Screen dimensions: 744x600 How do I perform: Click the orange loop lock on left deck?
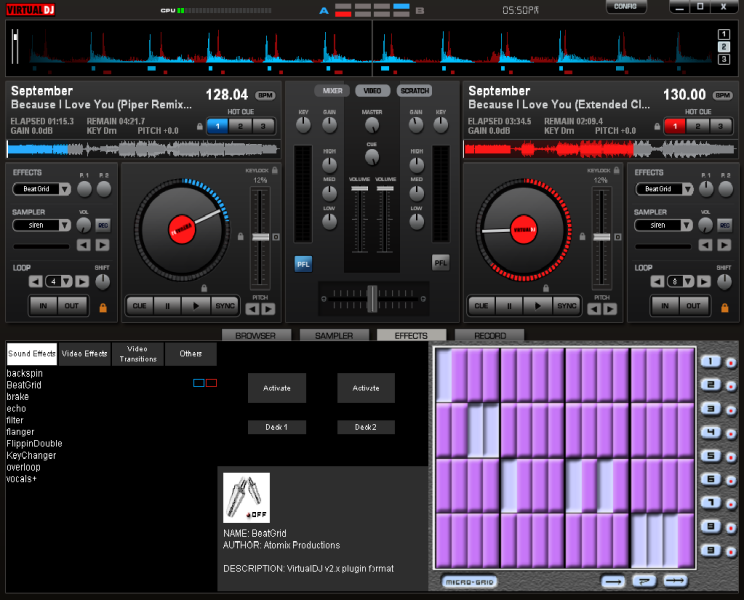tap(103, 308)
